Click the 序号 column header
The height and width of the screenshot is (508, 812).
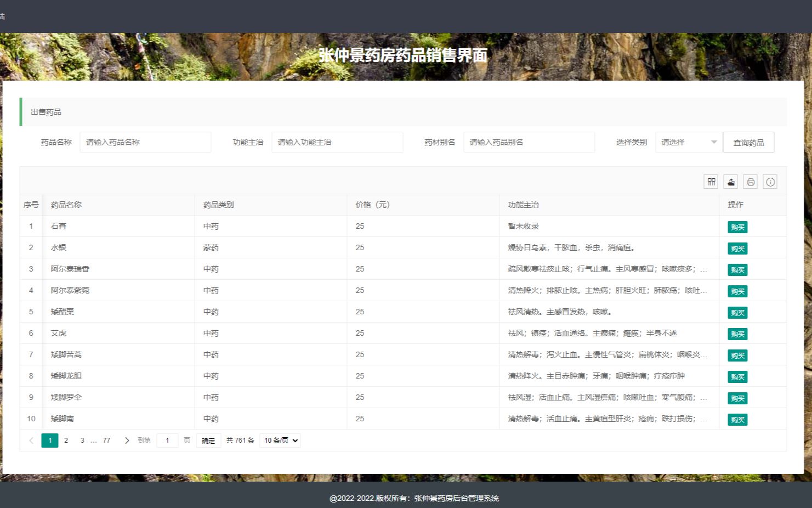tap(31, 205)
